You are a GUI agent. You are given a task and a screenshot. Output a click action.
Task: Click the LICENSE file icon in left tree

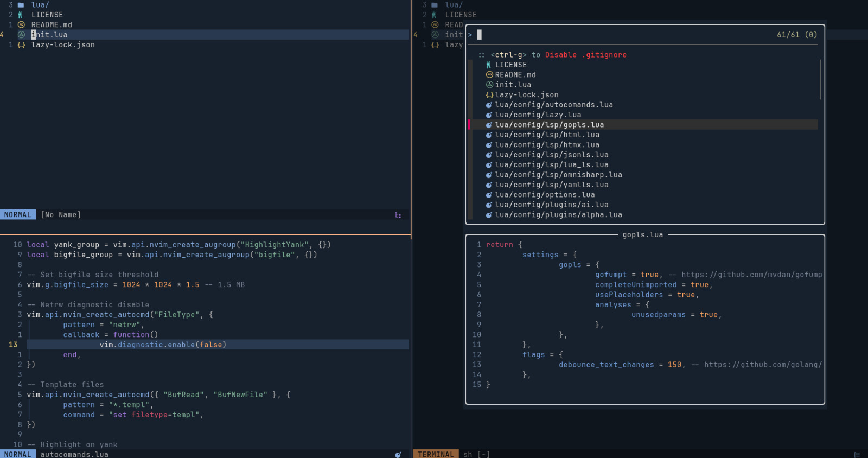[x=21, y=15]
